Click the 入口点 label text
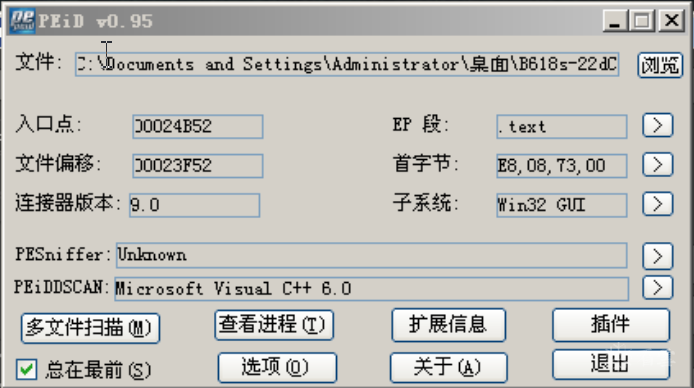Image resolution: width=694 pixels, height=388 pixels. click(x=48, y=124)
